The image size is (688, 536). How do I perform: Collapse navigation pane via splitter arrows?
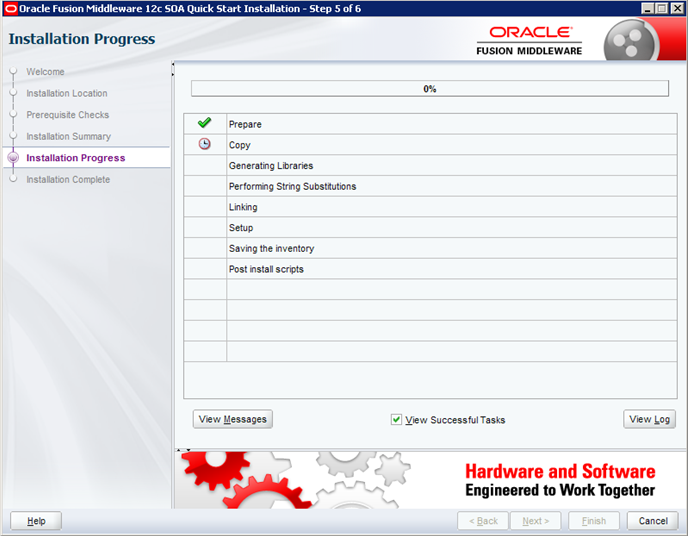coord(173,64)
